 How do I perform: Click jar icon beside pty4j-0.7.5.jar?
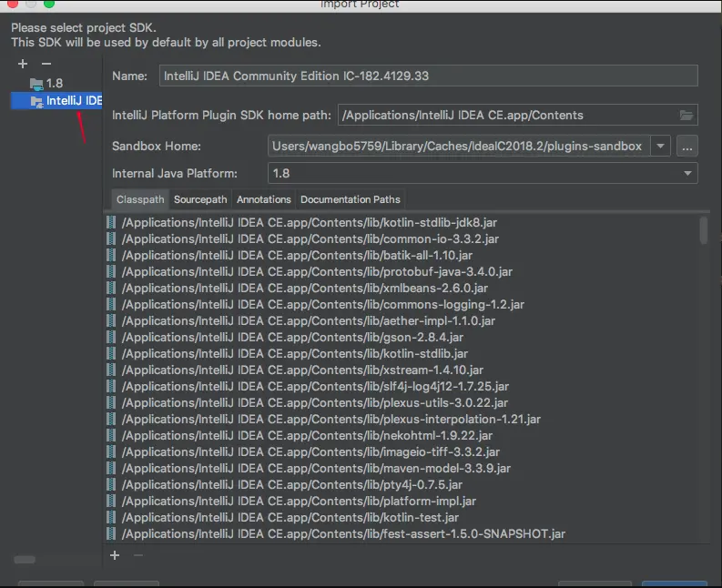click(x=111, y=485)
